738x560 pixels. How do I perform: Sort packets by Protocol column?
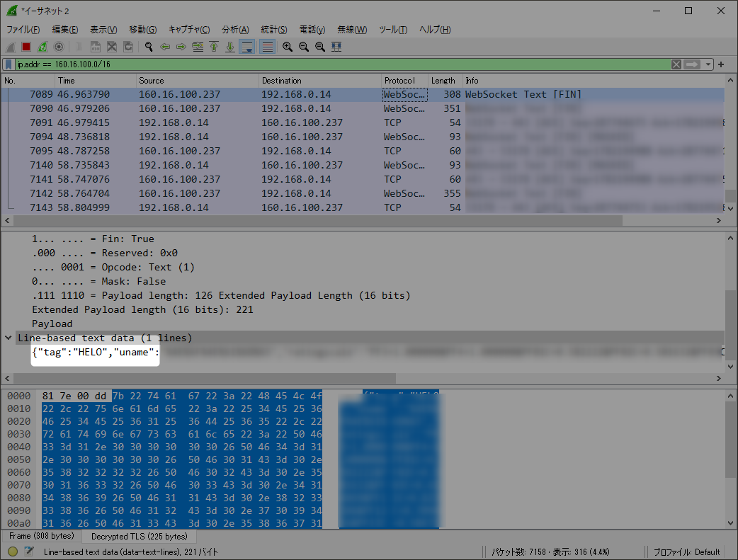[405, 81]
